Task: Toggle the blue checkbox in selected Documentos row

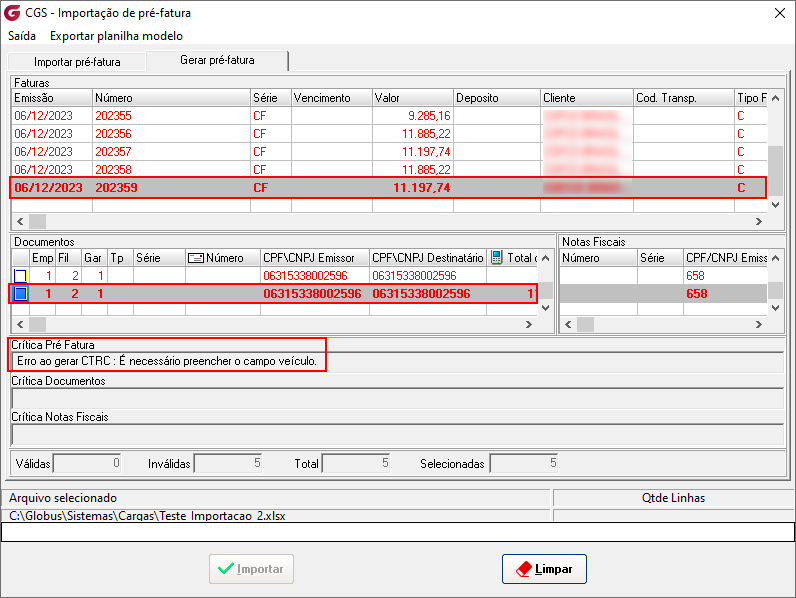Action: point(20,293)
